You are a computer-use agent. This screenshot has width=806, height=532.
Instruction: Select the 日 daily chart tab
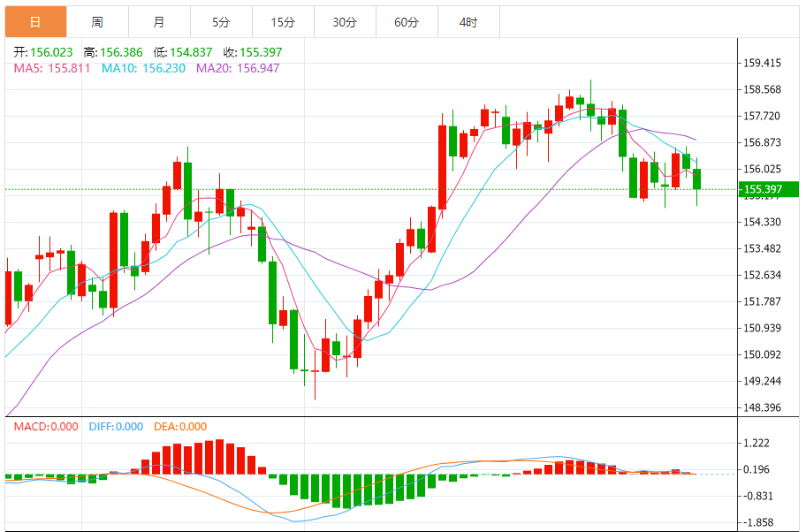(35, 22)
